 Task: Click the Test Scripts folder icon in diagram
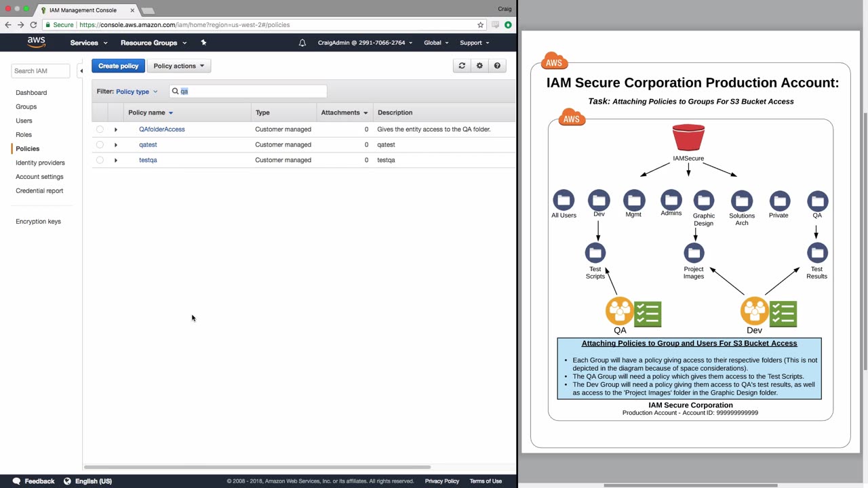coord(595,253)
